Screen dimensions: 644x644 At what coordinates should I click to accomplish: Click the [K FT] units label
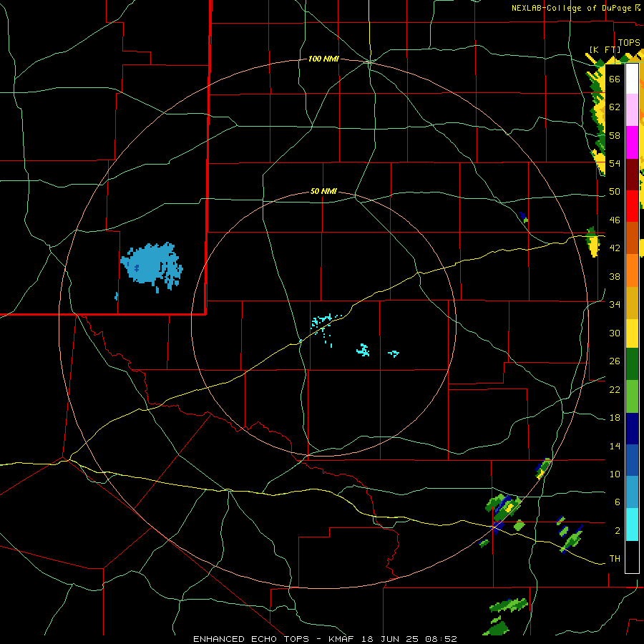(x=605, y=49)
